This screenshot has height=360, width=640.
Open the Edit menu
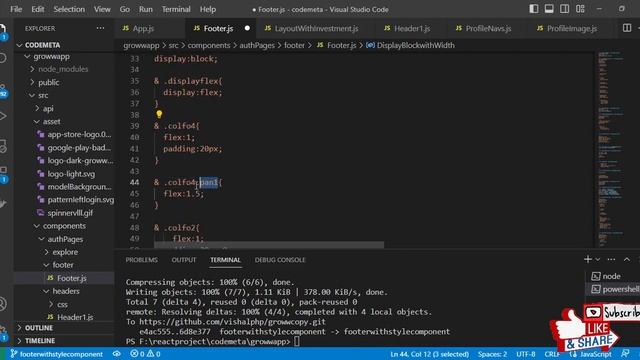coord(38,9)
